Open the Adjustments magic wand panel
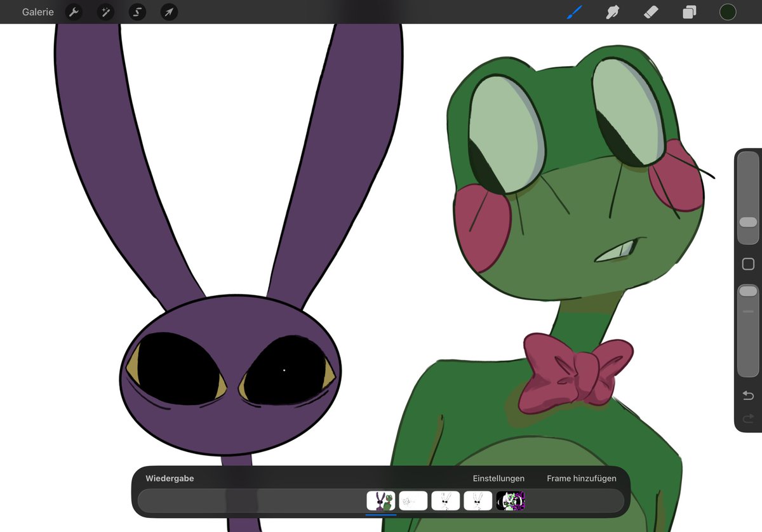Image resolution: width=762 pixels, height=532 pixels. 105,11
